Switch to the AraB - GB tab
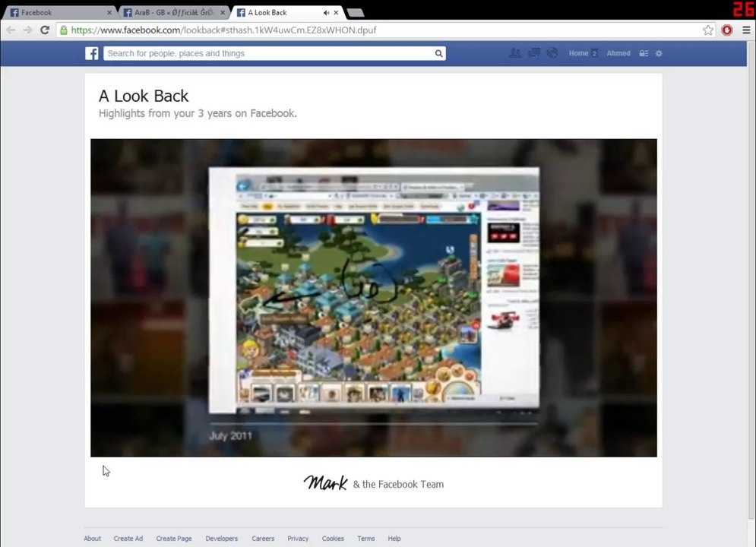 [173, 12]
